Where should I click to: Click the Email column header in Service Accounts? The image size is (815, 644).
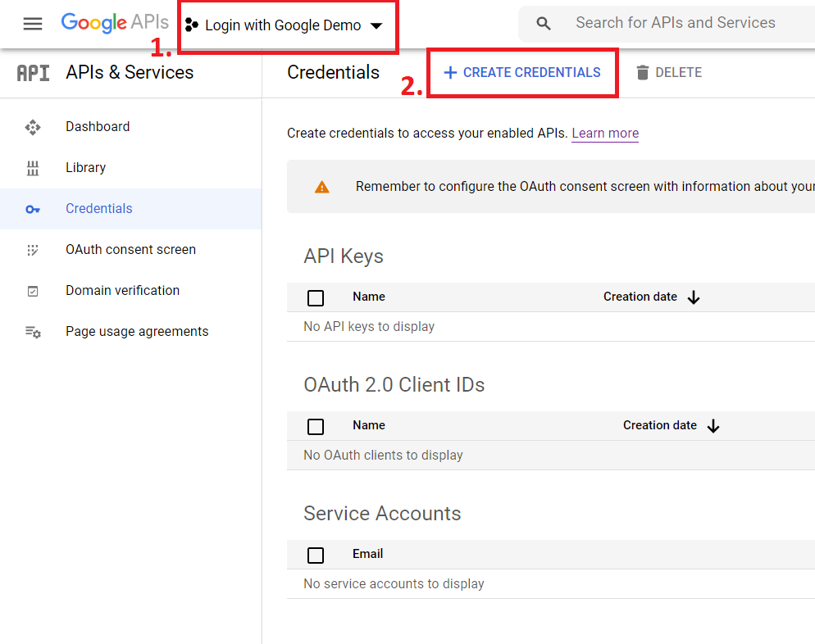point(368,554)
